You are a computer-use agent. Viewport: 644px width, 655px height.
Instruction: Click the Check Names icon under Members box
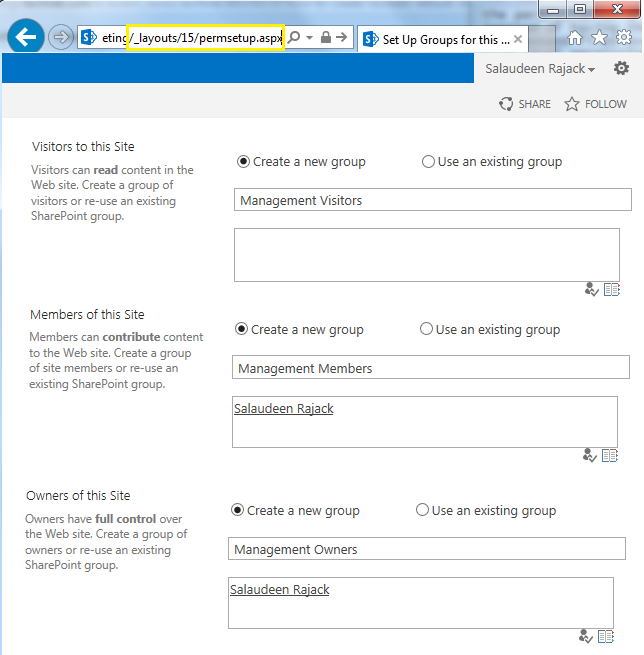click(589, 455)
